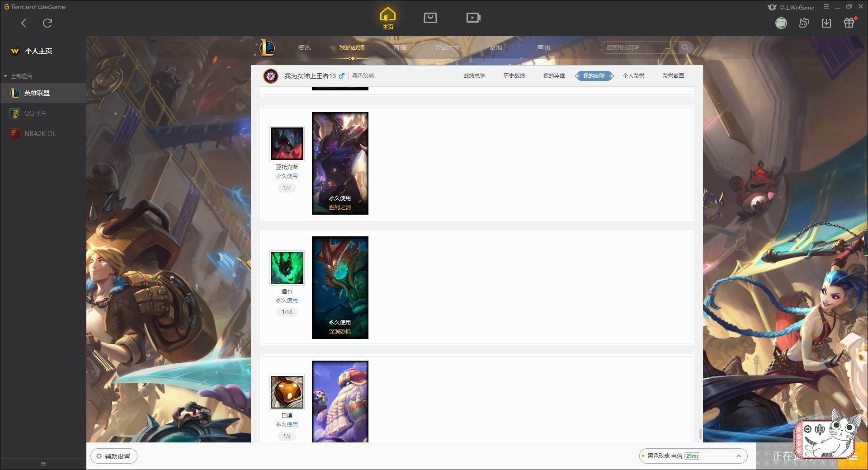Viewport: 868px width, 470px height.
Task: Click the 1/4 skin count badge
Action: (287, 437)
